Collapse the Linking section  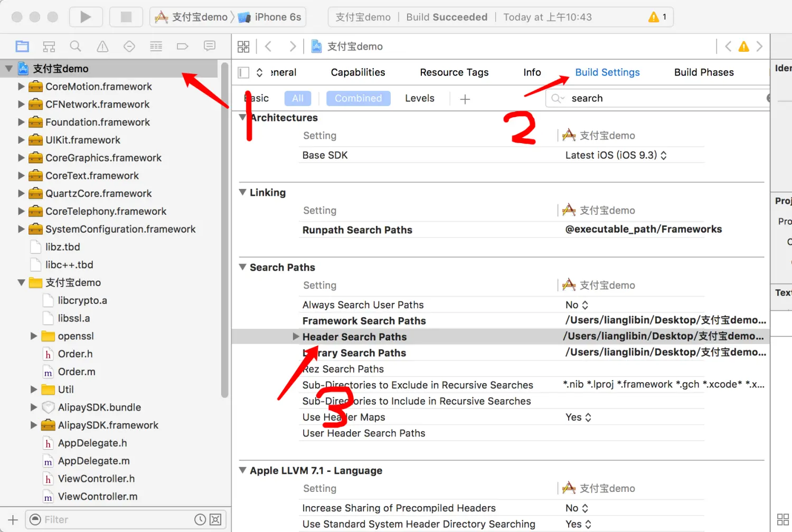(243, 193)
